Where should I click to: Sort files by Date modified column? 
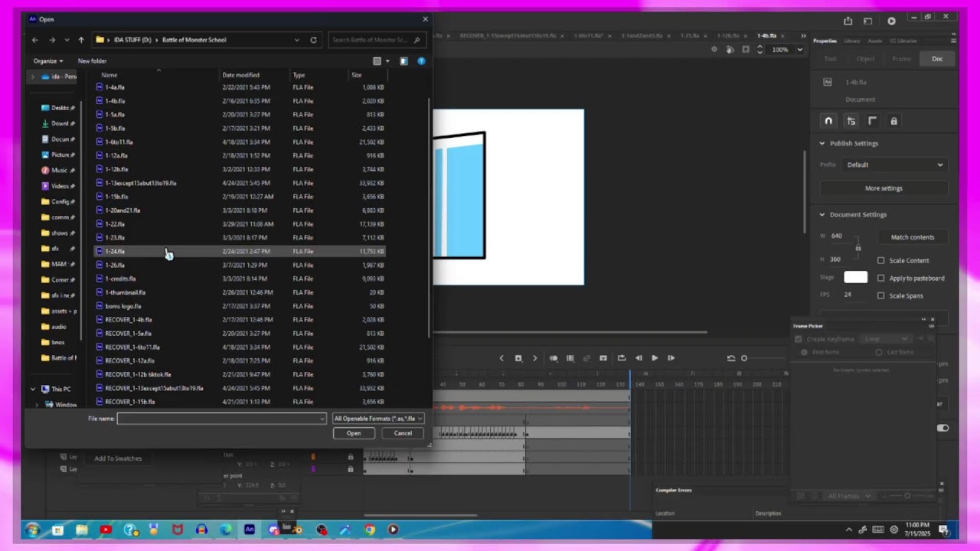point(240,75)
